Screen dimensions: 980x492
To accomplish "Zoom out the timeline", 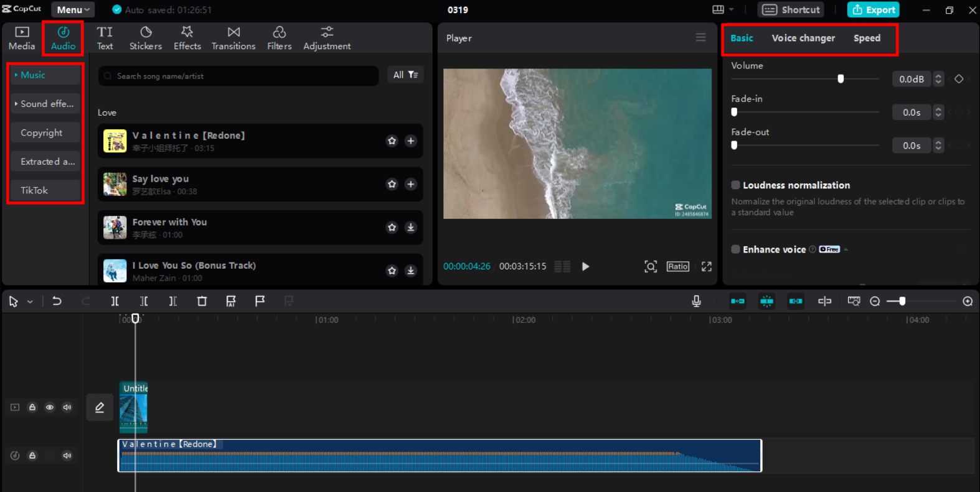I will pyautogui.click(x=875, y=301).
